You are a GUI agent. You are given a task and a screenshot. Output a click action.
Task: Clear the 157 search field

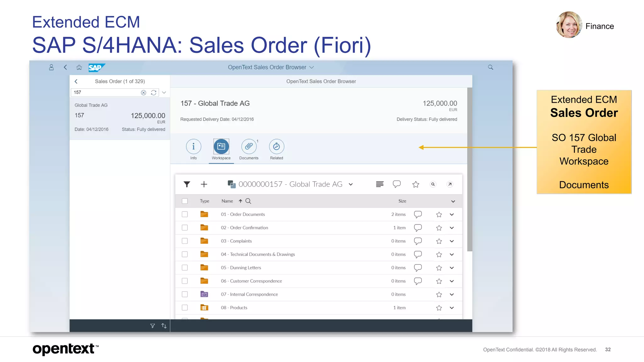(143, 92)
